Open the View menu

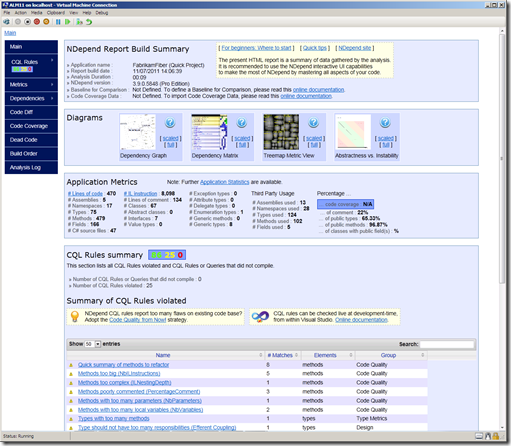[73, 13]
